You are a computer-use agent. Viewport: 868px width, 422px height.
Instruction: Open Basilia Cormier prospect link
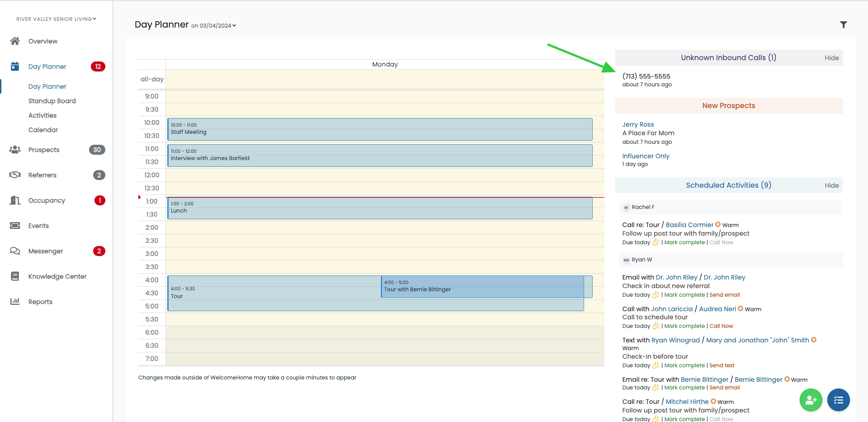[x=689, y=225]
